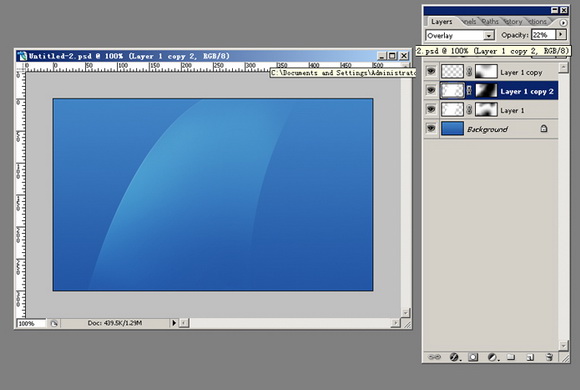Select the 'Background' layer name

click(487, 129)
